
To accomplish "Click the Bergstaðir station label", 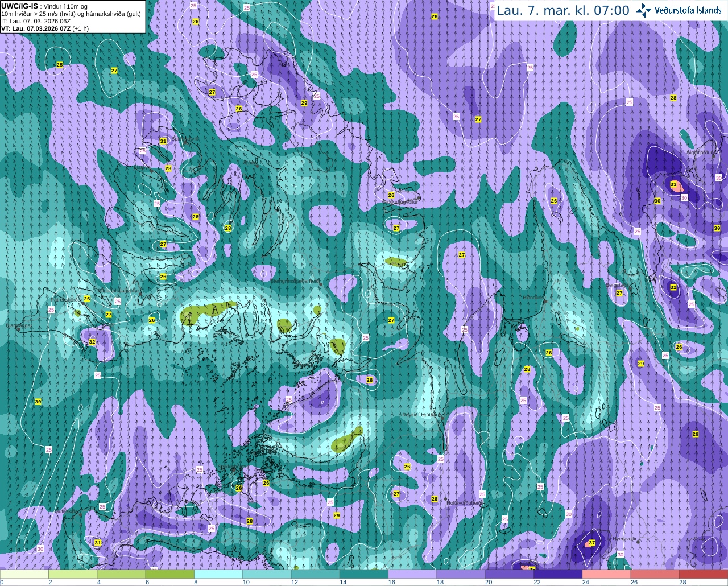I will coord(616,285).
